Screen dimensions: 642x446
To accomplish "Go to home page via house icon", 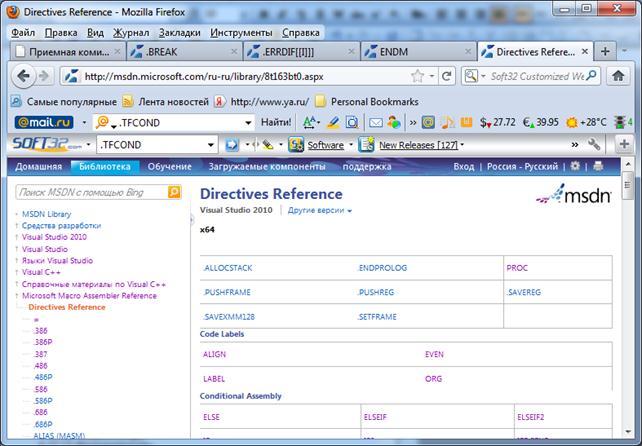I will pyautogui.click(x=618, y=76).
